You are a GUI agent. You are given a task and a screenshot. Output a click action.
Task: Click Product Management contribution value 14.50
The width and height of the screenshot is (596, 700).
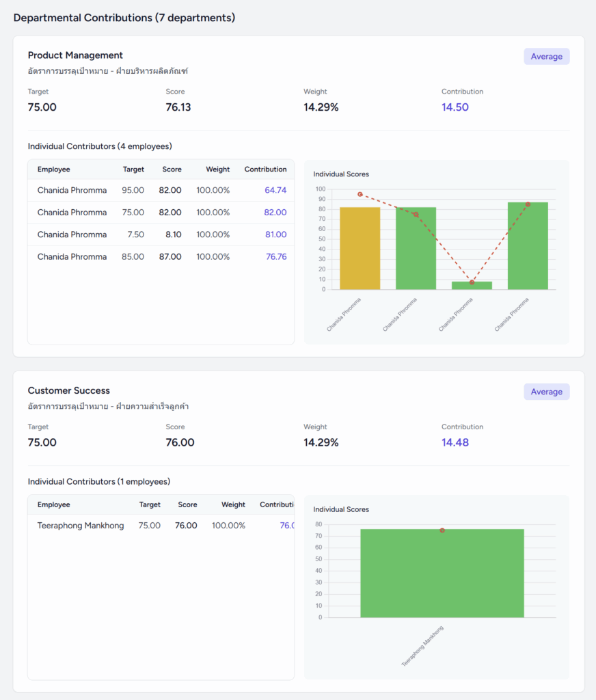tap(455, 107)
